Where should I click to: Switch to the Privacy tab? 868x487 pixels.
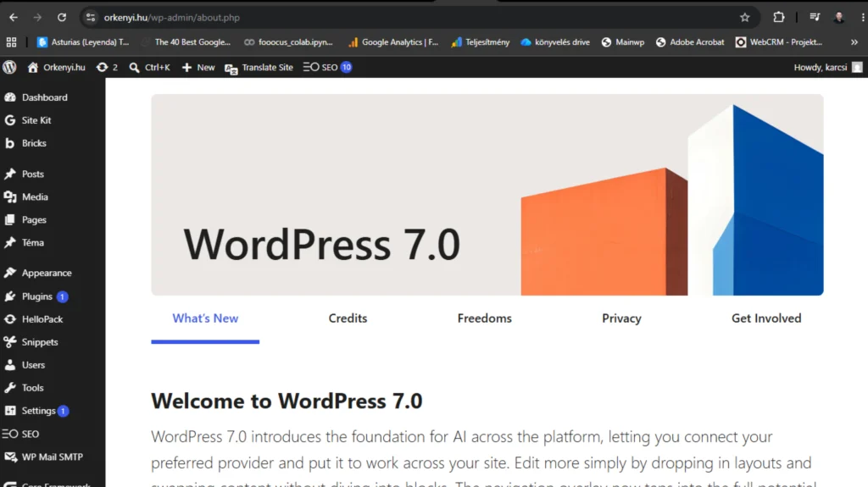[621, 318]
